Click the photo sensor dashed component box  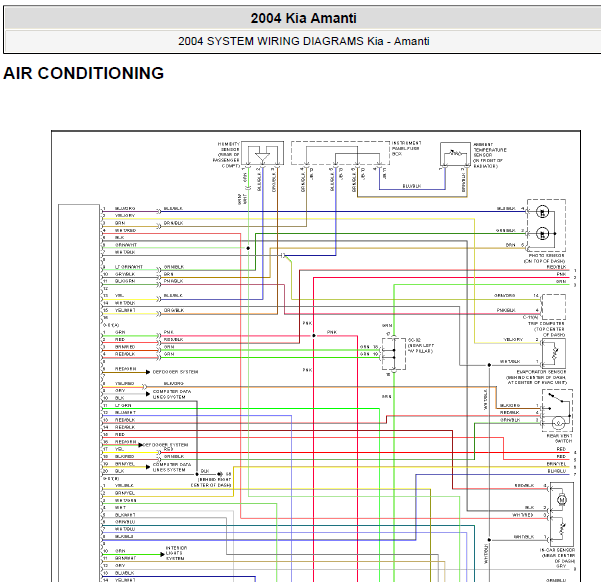(546, 225)
